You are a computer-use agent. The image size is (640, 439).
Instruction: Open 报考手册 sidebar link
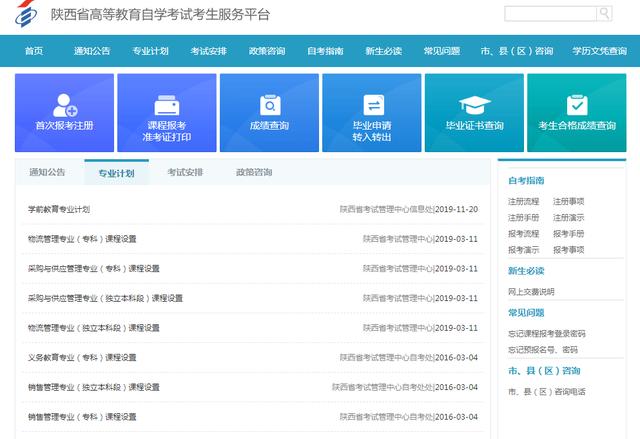tap(569, 234)
